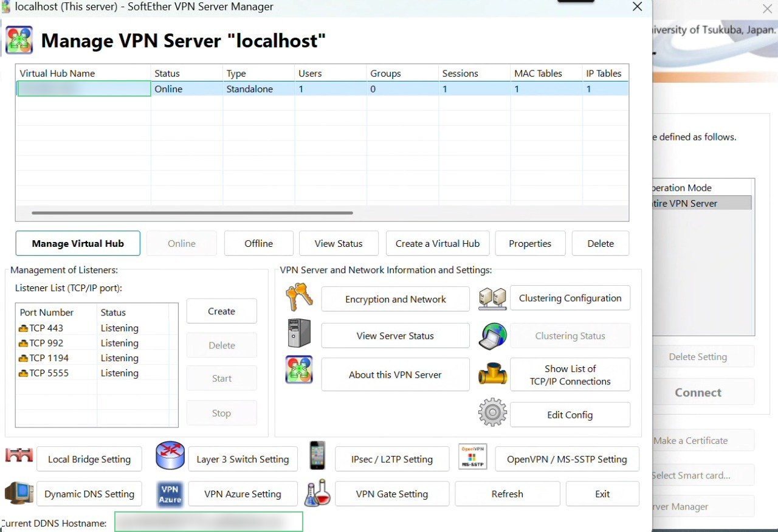Click the globe laptop icon beside Clustering Status

[492, 336]
